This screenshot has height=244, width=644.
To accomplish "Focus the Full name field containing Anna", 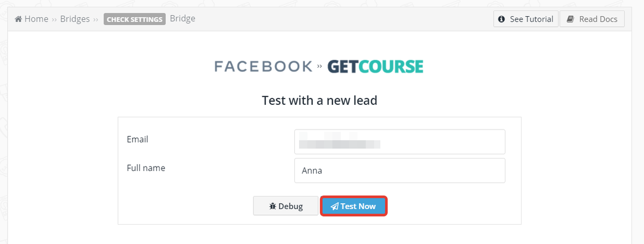I will pos(400,170).
